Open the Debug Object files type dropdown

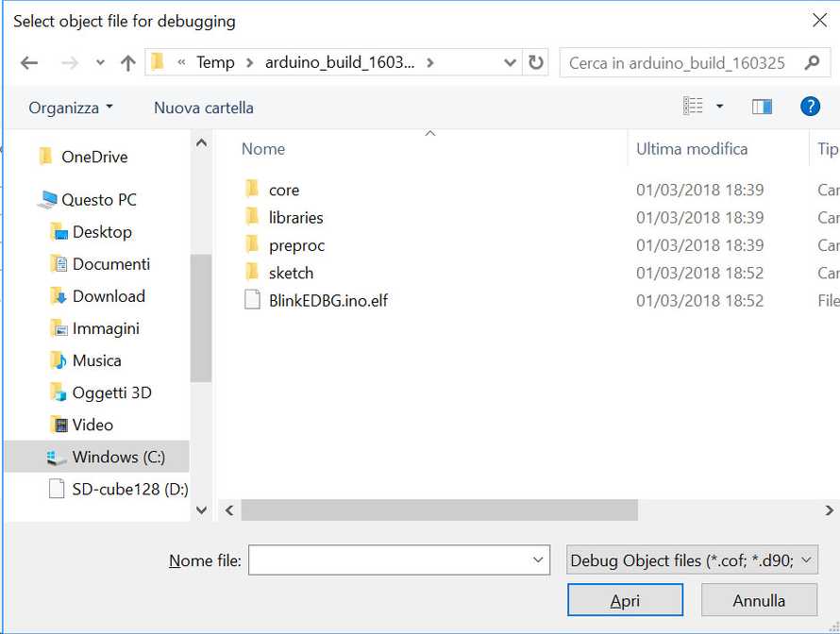pyautogui.click(x=692, y=559)
